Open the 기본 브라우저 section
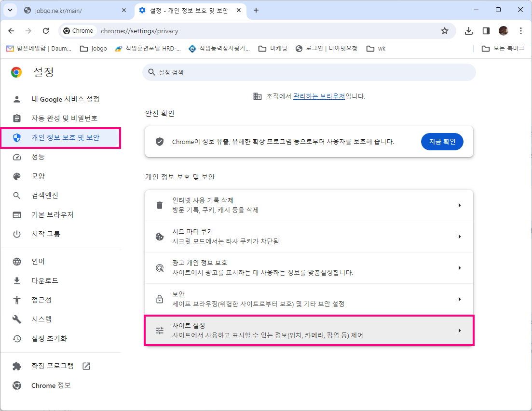532x411 pixels. [x=61, y=215]
